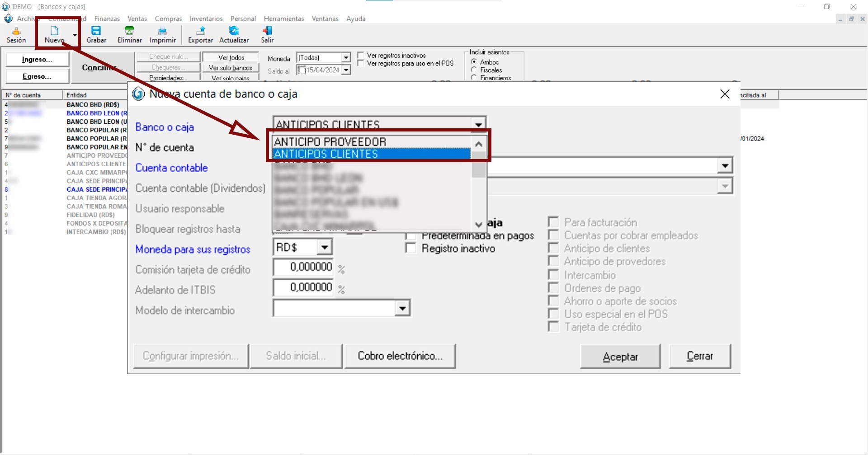Open the Finanzas menu
This screenshot has height=455, width=868.
(107, 19)
